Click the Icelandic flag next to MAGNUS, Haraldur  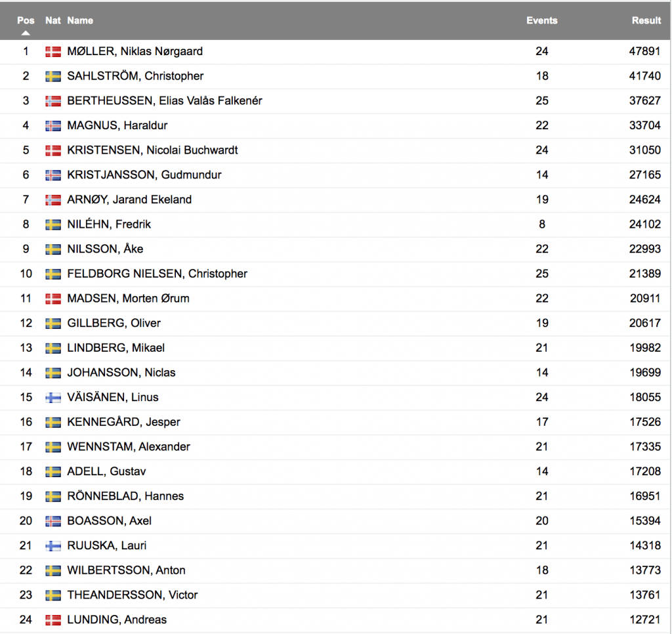53,126
